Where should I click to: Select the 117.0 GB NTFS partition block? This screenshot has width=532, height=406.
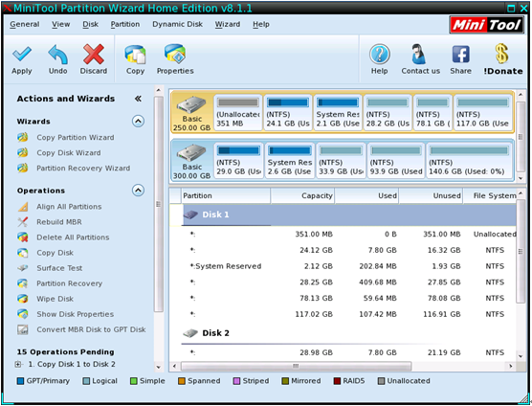coord(482,113)
